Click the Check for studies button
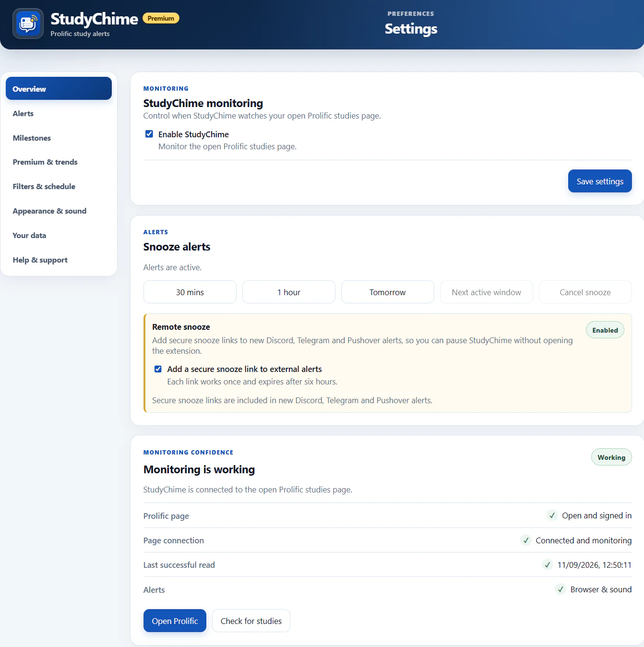 tap(251, 621)
